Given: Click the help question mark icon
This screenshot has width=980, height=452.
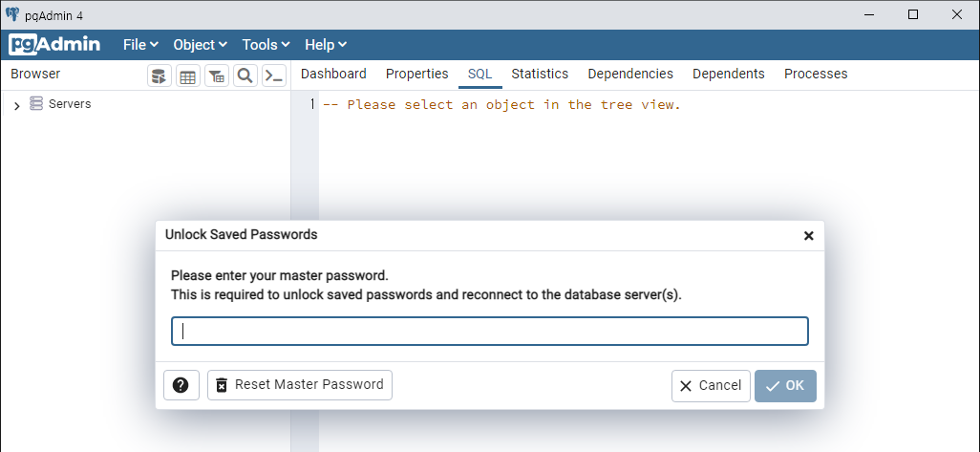Looking at the screenshot, I should point(181,385).
